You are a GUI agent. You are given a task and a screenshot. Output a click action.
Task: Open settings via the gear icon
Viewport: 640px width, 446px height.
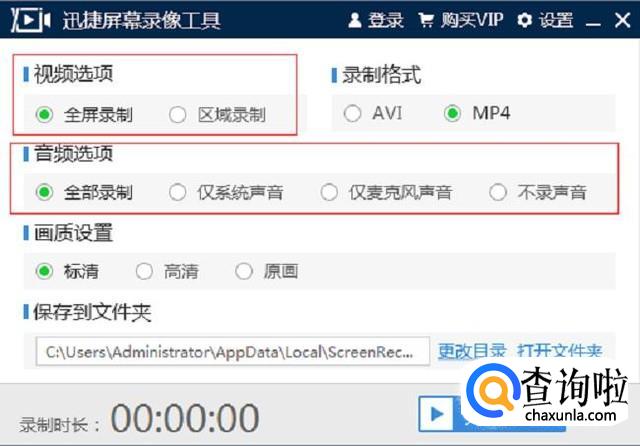[524, 20]
